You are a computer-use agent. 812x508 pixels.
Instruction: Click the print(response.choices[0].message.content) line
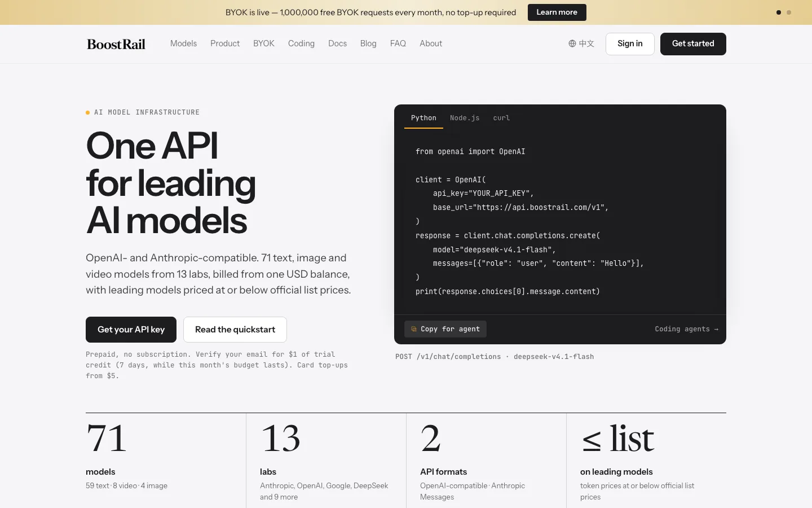point(507,291)
